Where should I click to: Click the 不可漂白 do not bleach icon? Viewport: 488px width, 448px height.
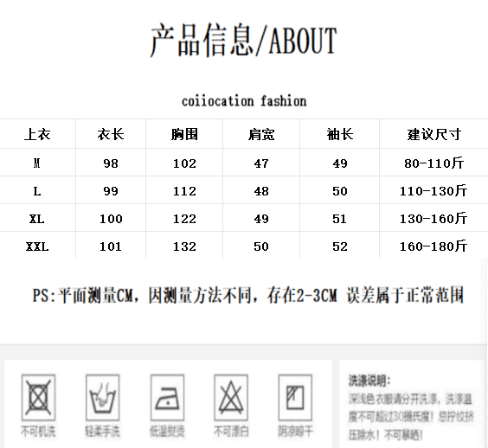tap(231, 397)
